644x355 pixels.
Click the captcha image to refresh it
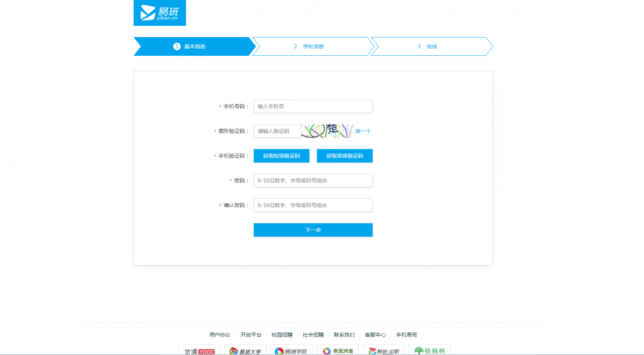click(x=327, y=131)
